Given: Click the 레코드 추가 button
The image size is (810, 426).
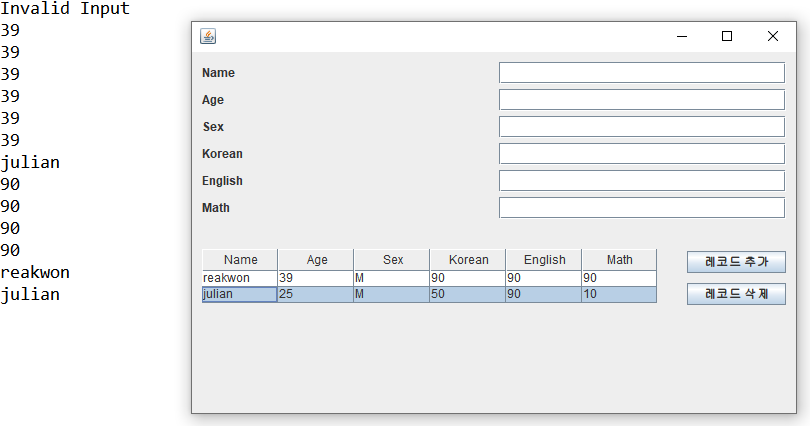Looking at the screenshot, I should pyautogui.click(x=736, y=262).
